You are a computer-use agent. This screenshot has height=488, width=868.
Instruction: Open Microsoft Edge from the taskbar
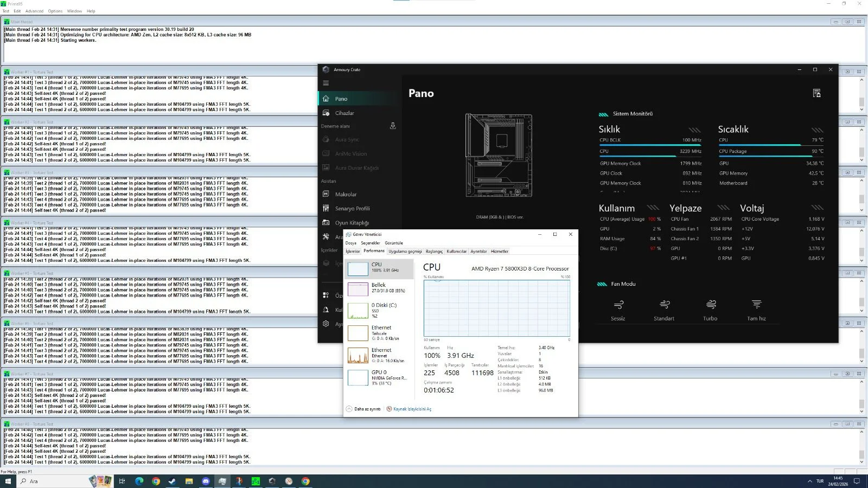click(x=139, y=481)
